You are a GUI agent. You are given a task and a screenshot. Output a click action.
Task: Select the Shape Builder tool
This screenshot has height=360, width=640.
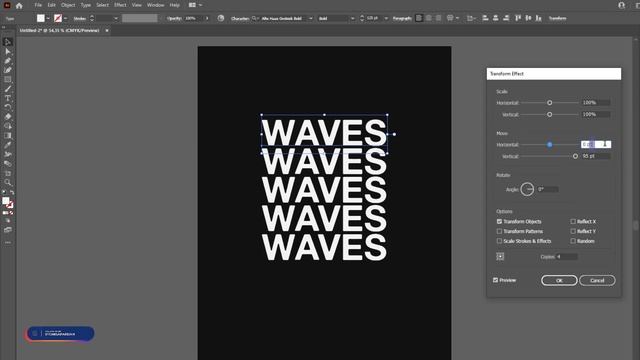[x=8, y=126]
